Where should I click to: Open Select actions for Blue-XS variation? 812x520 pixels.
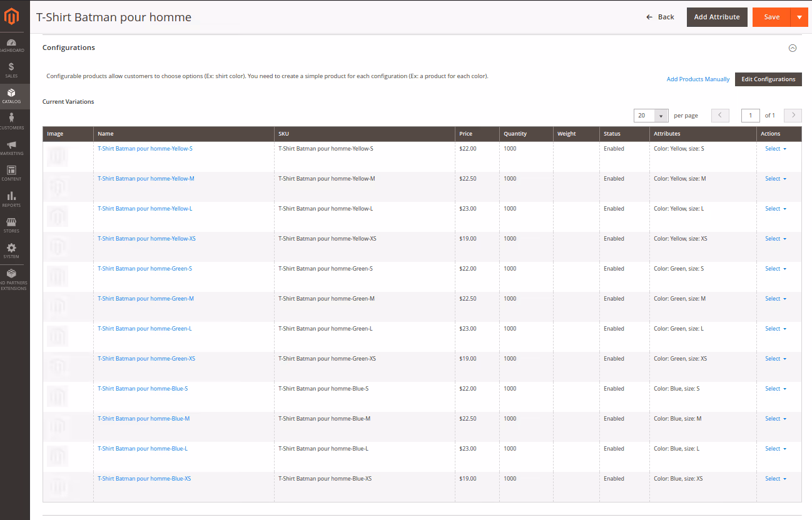point(776,479)
